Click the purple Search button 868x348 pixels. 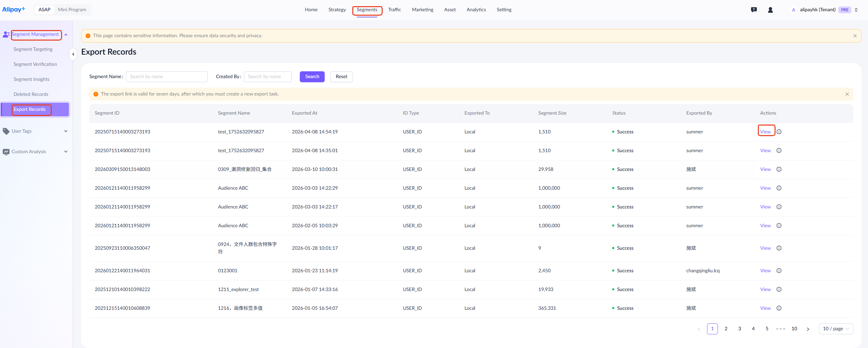tap(312, 76)
